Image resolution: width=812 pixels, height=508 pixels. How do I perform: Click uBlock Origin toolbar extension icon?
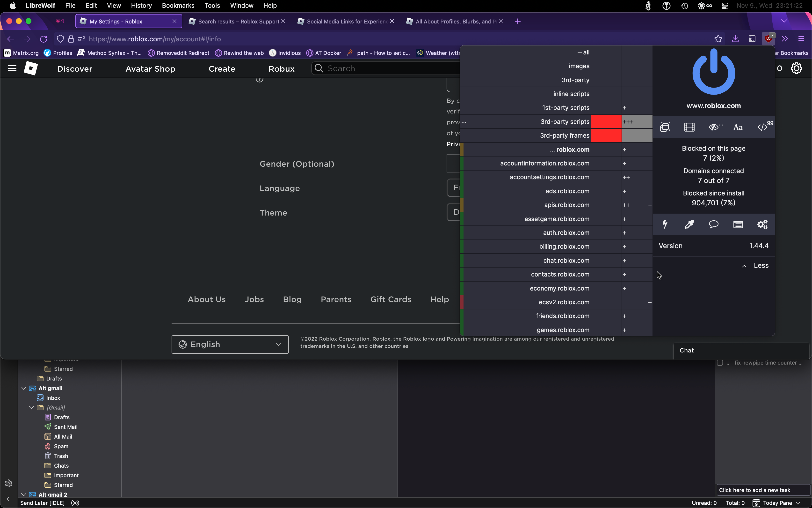coord(768,39)
